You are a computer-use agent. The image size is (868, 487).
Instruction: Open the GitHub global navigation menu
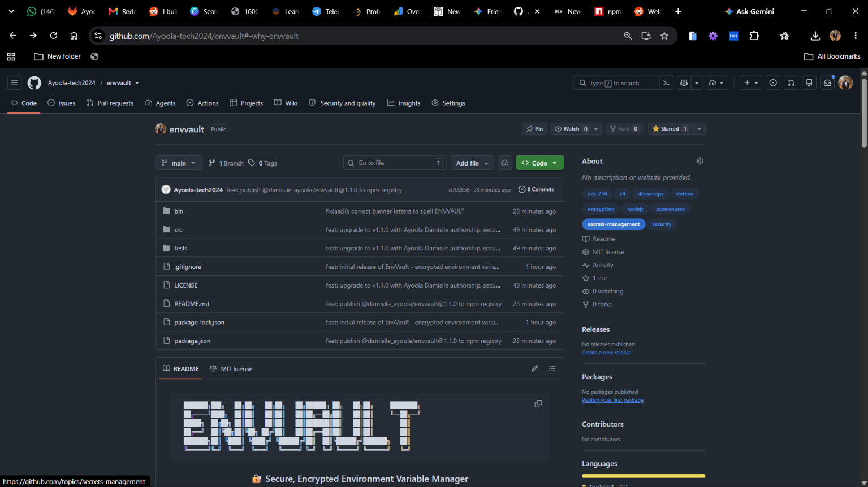pos(15,83)
